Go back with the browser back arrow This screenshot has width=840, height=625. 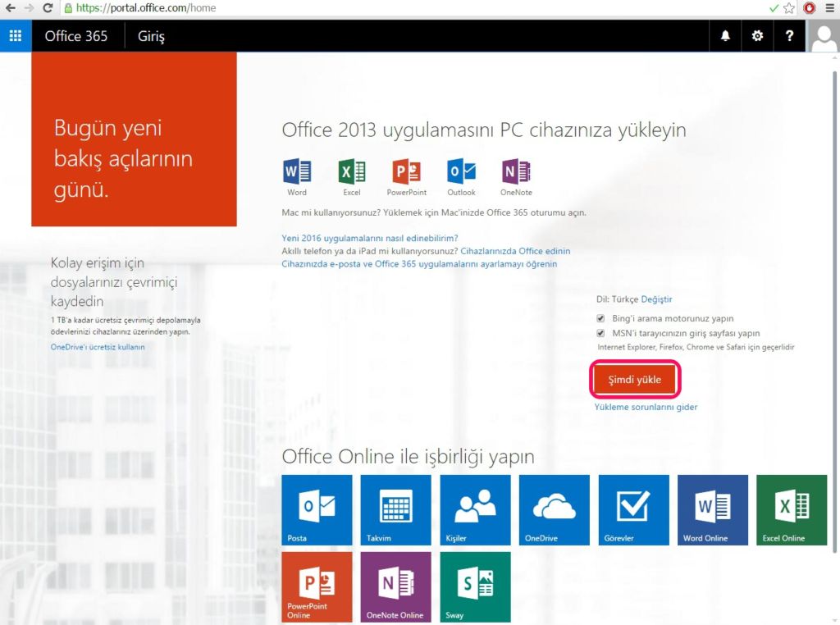10,8
